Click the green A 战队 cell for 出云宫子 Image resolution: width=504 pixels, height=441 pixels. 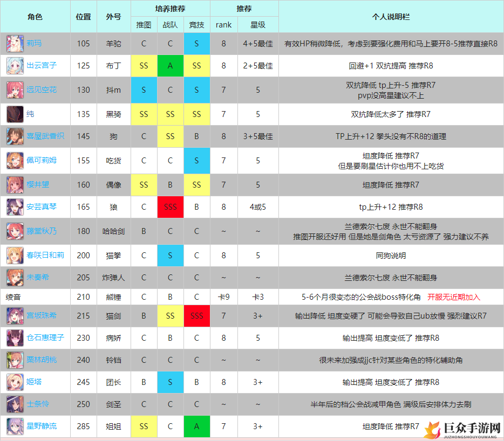[171, 66]
